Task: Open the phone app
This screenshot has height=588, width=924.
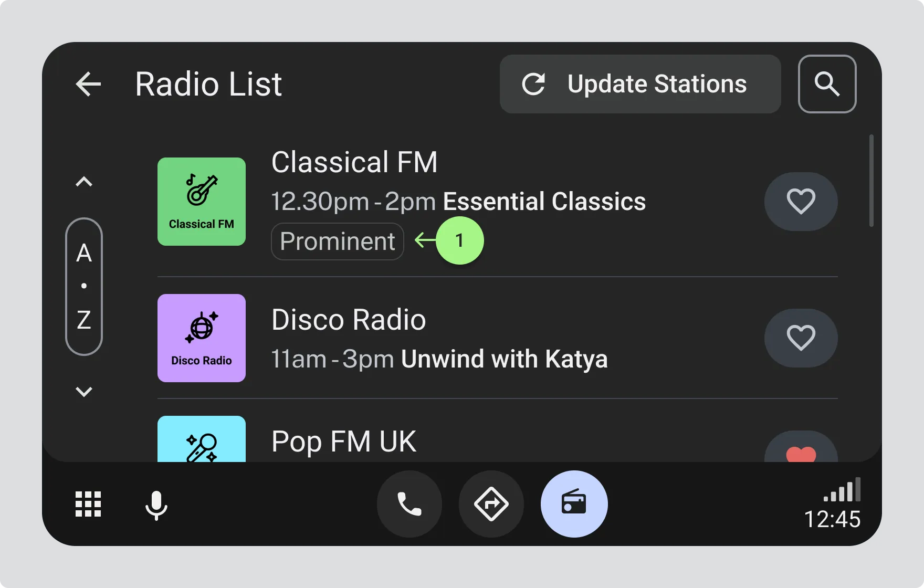Action: click(409, 504)
